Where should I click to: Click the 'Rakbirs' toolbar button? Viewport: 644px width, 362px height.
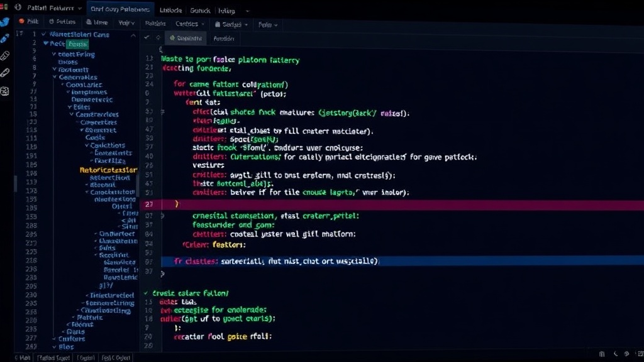[x=155, y=23]
